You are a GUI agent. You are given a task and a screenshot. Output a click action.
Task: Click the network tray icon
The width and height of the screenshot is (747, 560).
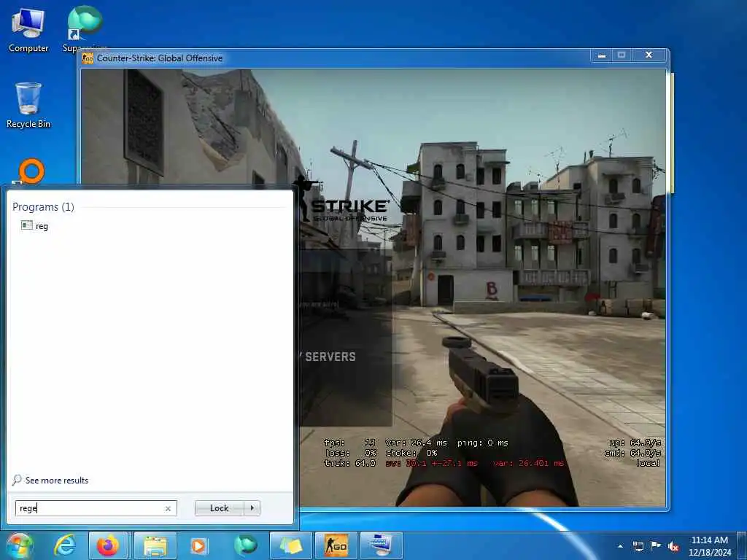point(638,546)
